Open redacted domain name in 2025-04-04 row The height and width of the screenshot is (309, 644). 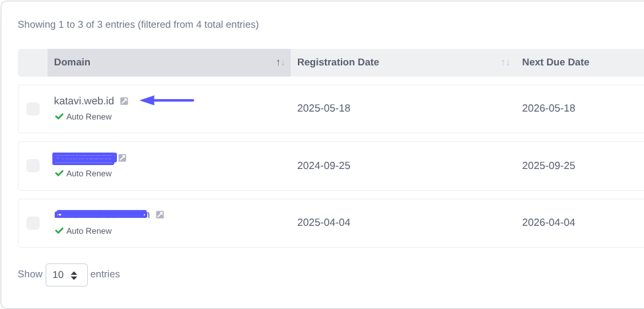click(102, 215)
